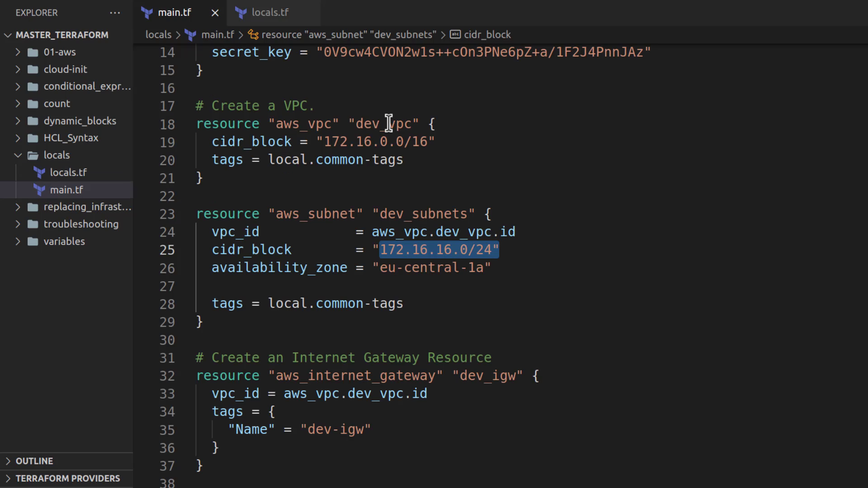
Task: Click the Terraform icon on locals.tf tab
Action: click(241, 13)
